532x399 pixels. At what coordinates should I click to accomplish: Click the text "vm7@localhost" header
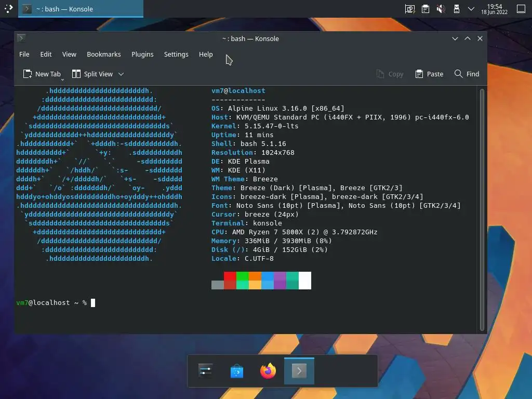point(238,90)
